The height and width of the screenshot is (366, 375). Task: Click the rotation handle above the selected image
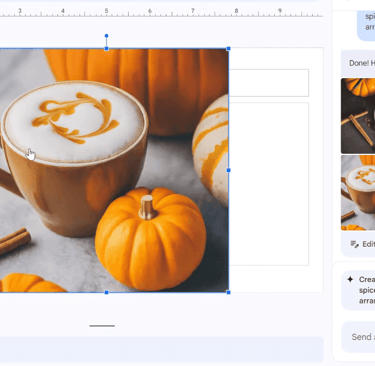coord(106,36)
